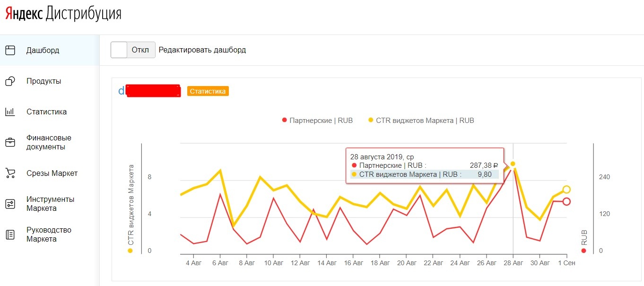Click the Products sidebar icon
The image size is (644, 286).
(x=10, y=81)
